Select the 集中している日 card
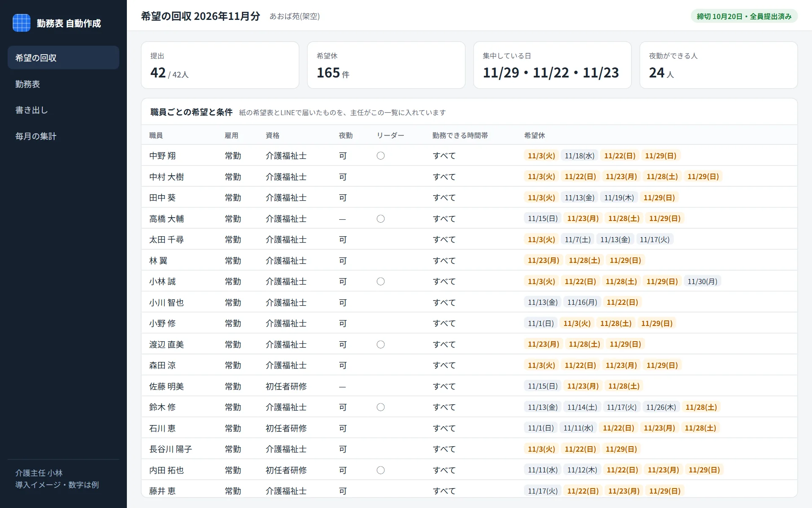Image resolution: width=812 pixels, height=508 pixels. 552,65
